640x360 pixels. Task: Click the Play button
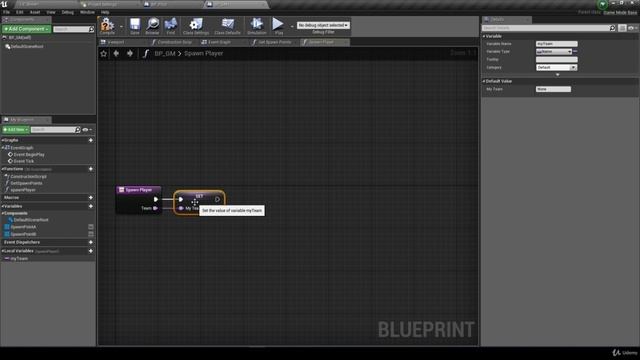(x=278, y=26)
